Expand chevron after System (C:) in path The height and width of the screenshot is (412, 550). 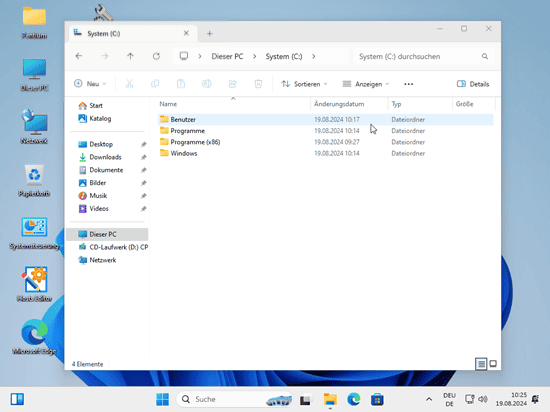[x=314, y=56]
